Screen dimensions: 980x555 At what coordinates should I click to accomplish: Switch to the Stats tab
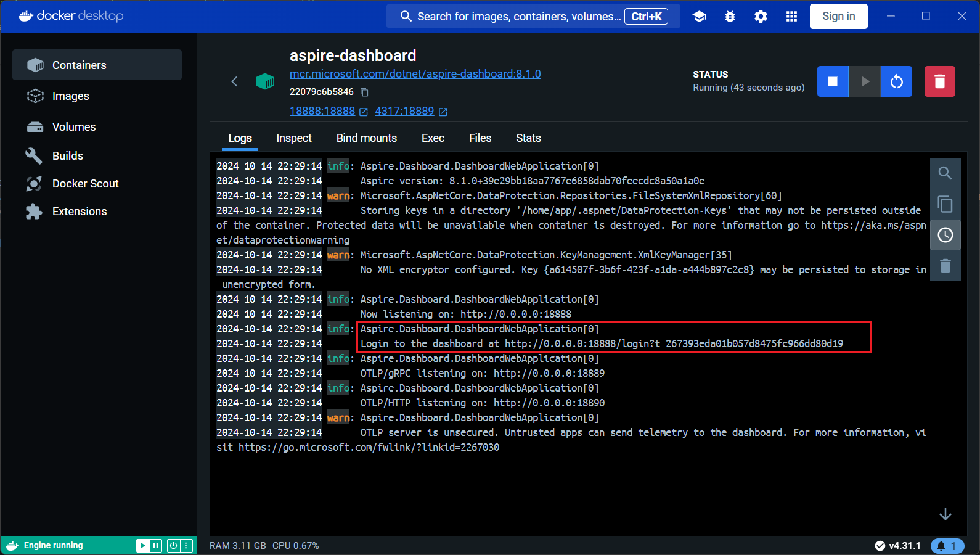(528, 138)
